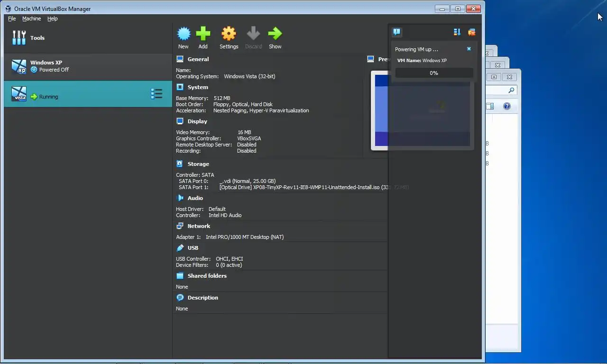
Task: Open the USB settings heading link
Action: click(193, 248)
